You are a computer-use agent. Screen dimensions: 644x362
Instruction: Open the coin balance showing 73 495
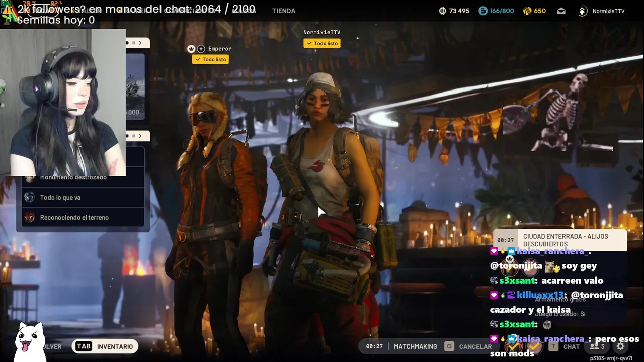[x=454, y=11]
